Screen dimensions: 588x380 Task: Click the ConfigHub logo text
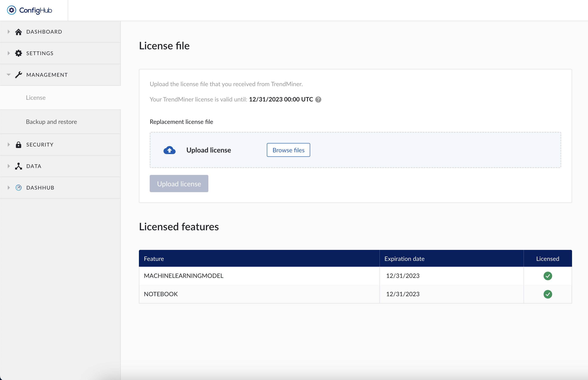point(36,10)
